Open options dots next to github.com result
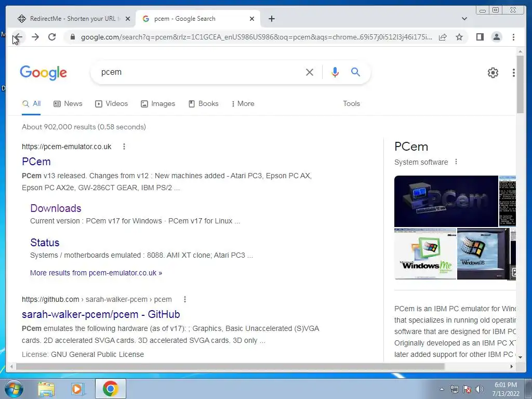The width and height of the screenshot is (532, 399). click(185, 299)
